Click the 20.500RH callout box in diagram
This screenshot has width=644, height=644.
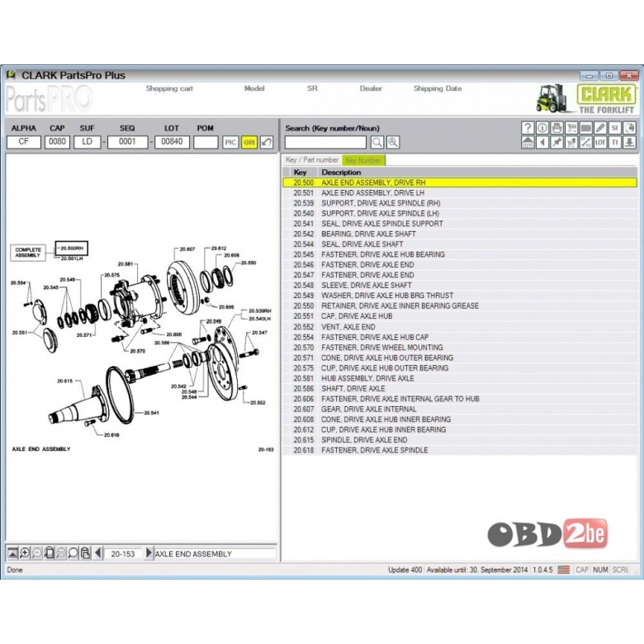click(x=72, y=248)
